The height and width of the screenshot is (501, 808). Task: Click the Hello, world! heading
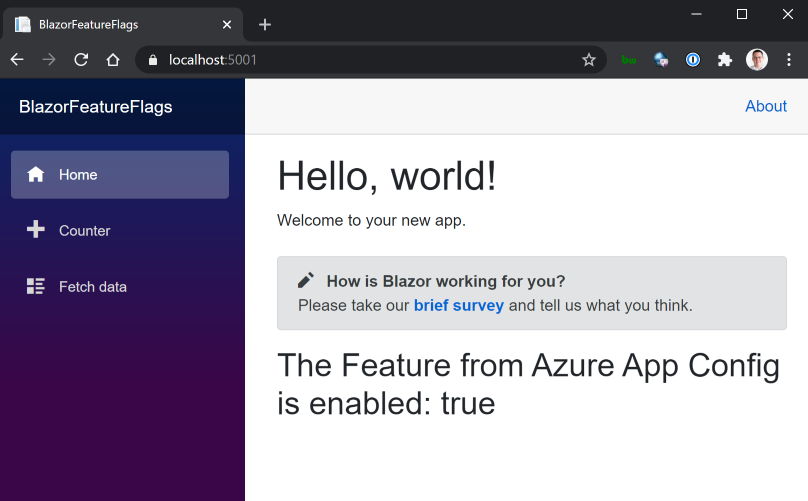386,176
